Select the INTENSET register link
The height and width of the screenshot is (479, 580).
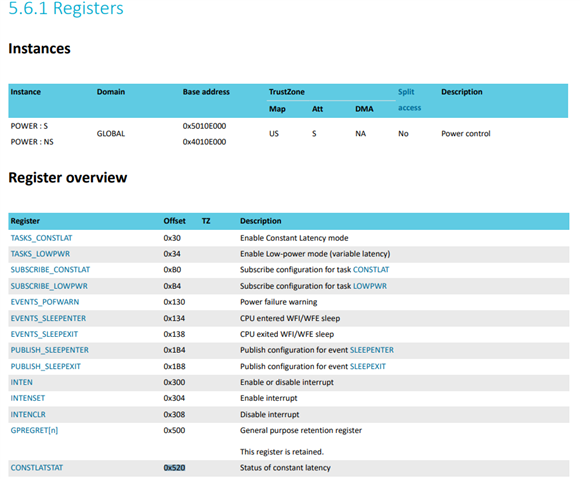[28, 398]
